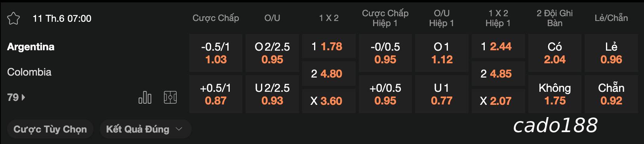Open match statistics bar chart icon

145,97
